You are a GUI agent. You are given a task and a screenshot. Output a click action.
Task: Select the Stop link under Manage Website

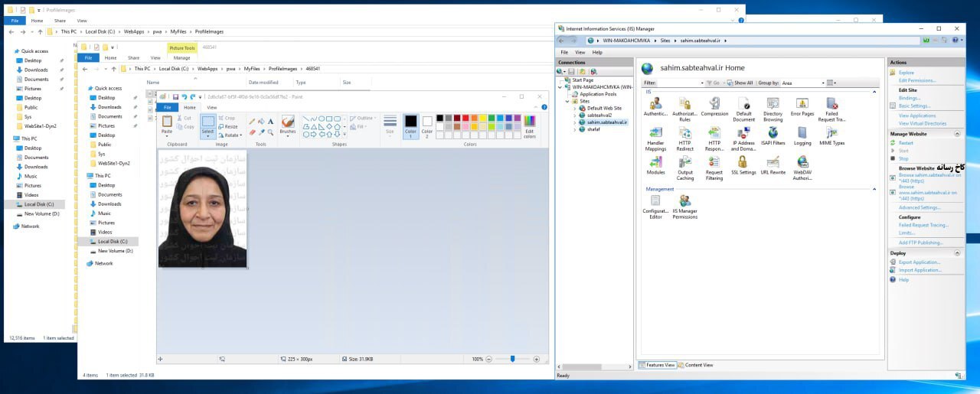pos(903,158)
